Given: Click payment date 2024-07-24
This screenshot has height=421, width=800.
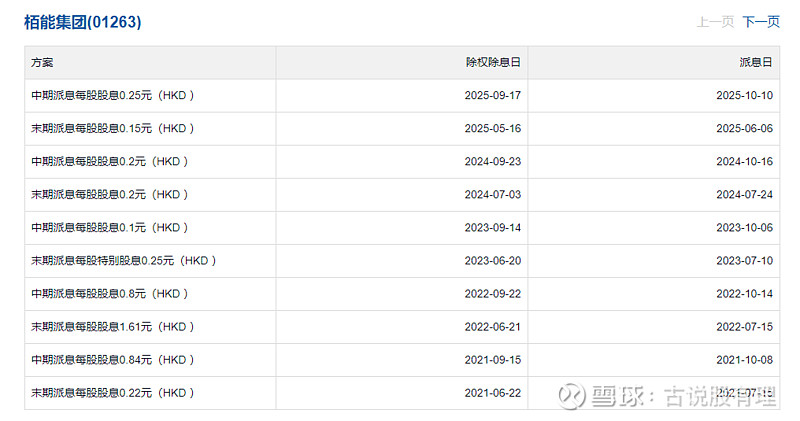Looking at the screenshot, I should tap(745, 195).
